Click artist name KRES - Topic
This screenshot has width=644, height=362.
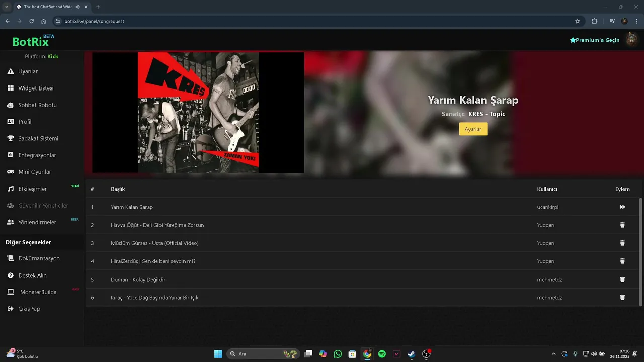[x=487, y=114]
